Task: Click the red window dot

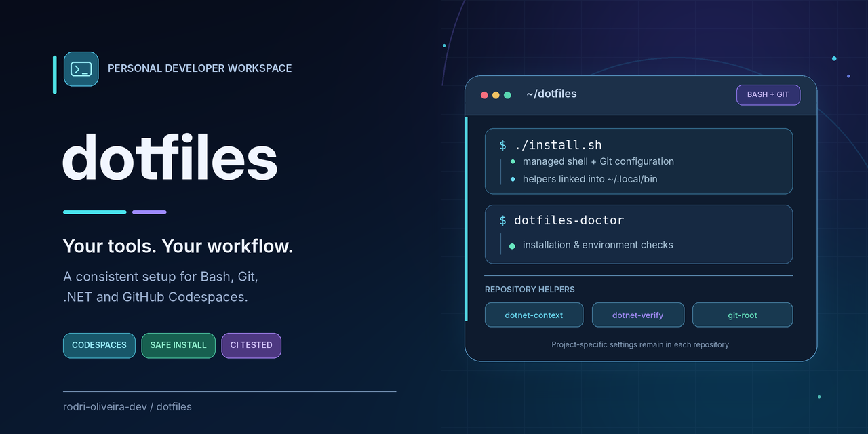Action: point(484,95)
